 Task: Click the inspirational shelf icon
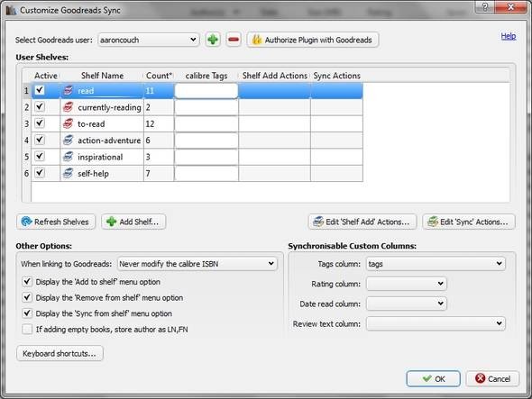pyautogui.click(x=69, y=157)
